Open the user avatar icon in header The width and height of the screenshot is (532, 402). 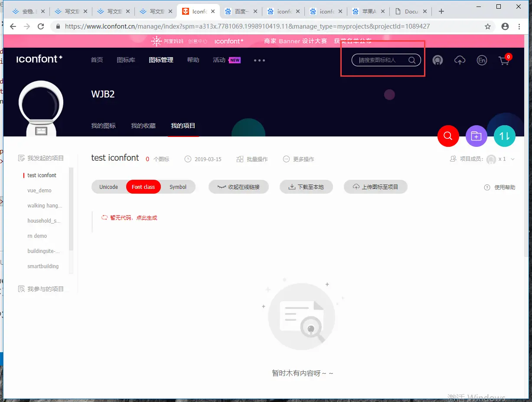[438, 60]
